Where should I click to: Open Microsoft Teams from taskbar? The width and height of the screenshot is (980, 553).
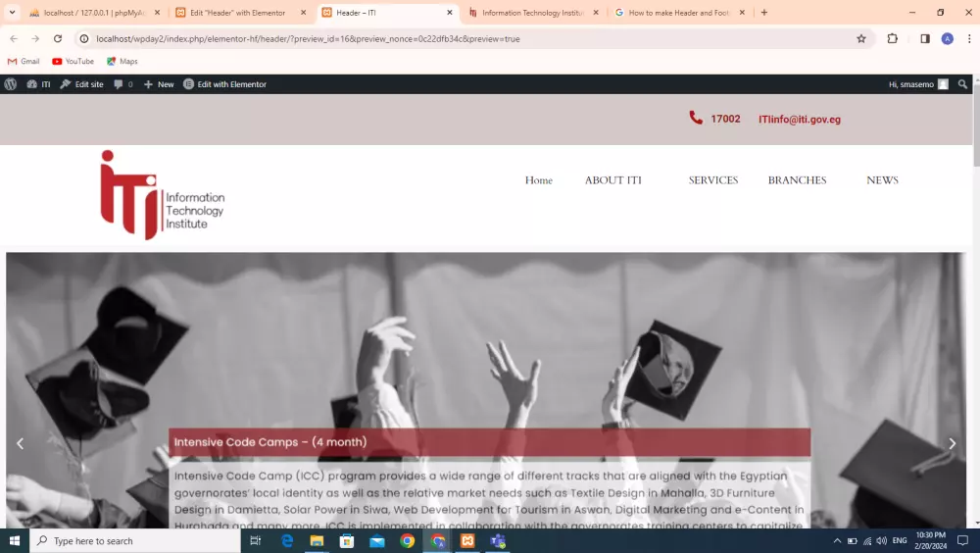[498, 541]
